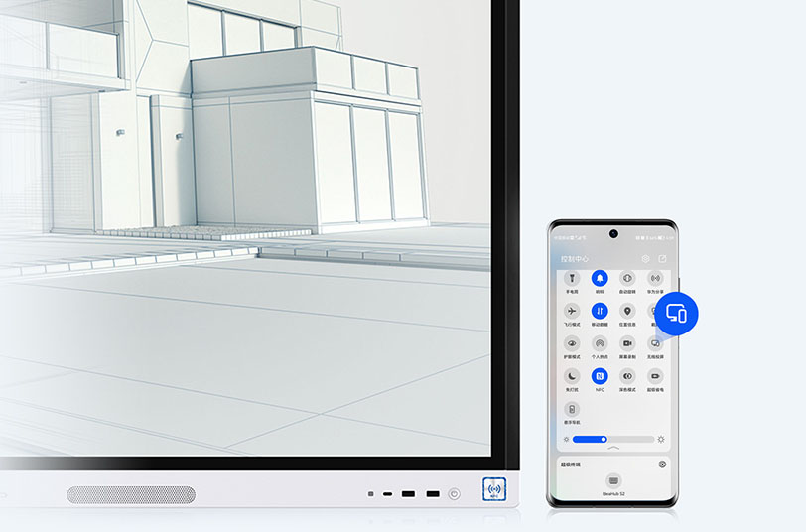Tap the edit tiles icon next to gear
The width and height of the screenshot is (806, 532).
tap(663, 259)
